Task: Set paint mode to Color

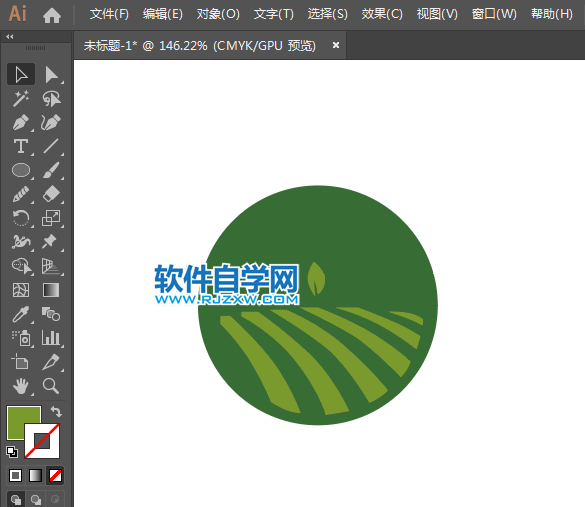Action: (15, 476)
